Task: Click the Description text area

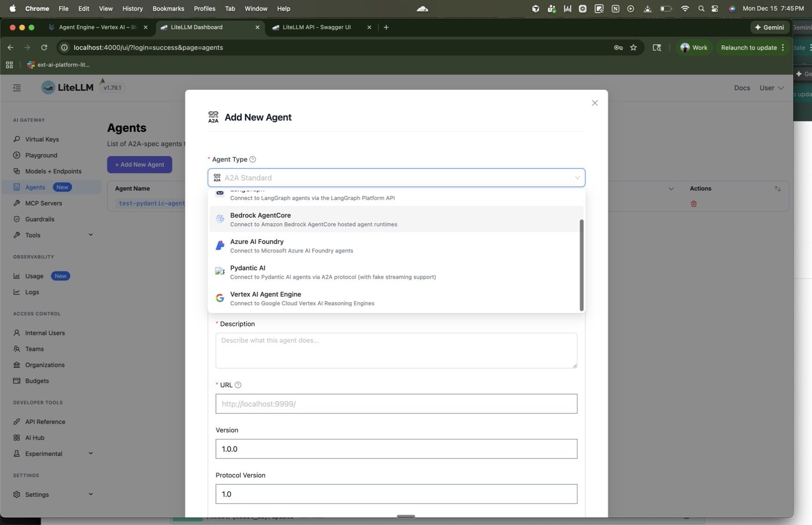Action: point(396,351)
